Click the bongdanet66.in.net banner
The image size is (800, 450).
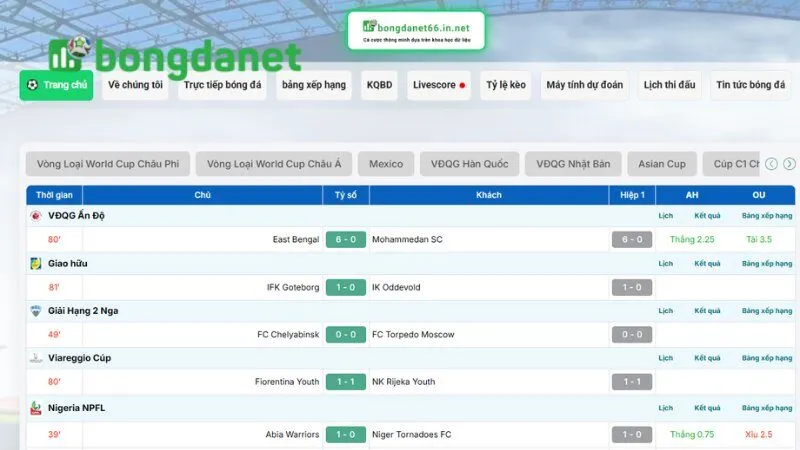click(416, 30)
